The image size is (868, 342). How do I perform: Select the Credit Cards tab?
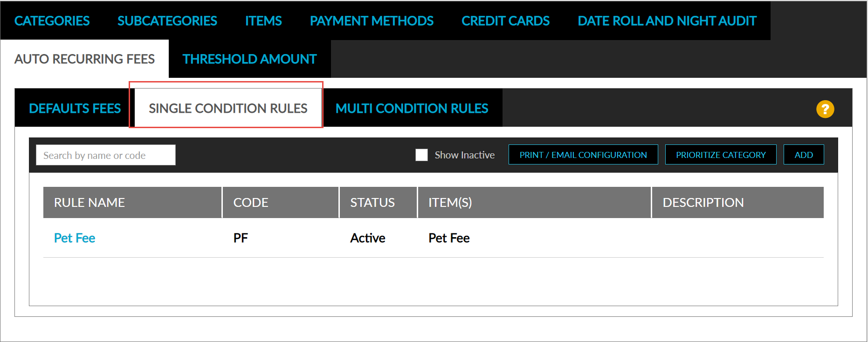pyautogui.click(x=505, y=21)
